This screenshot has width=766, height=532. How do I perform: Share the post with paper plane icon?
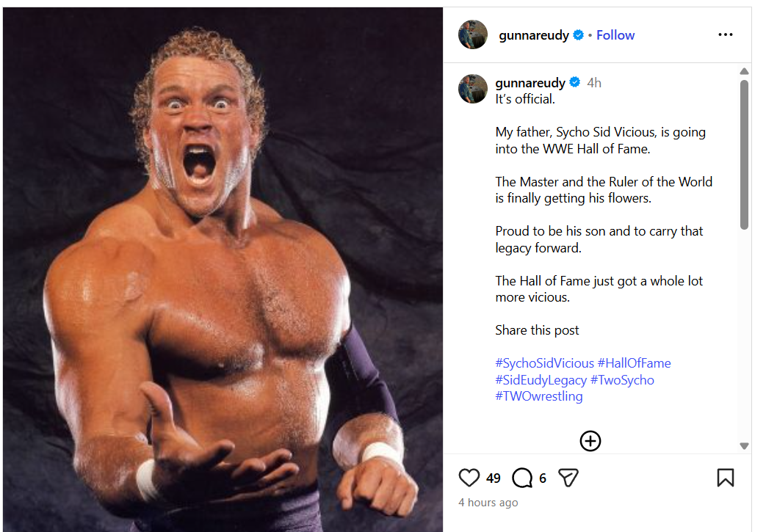tap(568, 478)
